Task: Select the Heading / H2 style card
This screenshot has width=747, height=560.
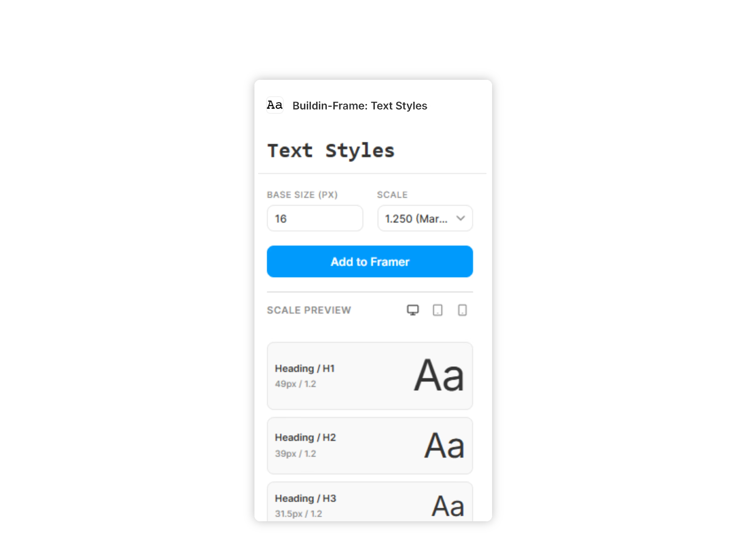Action: pyautogui.click(x=369, y=445)
